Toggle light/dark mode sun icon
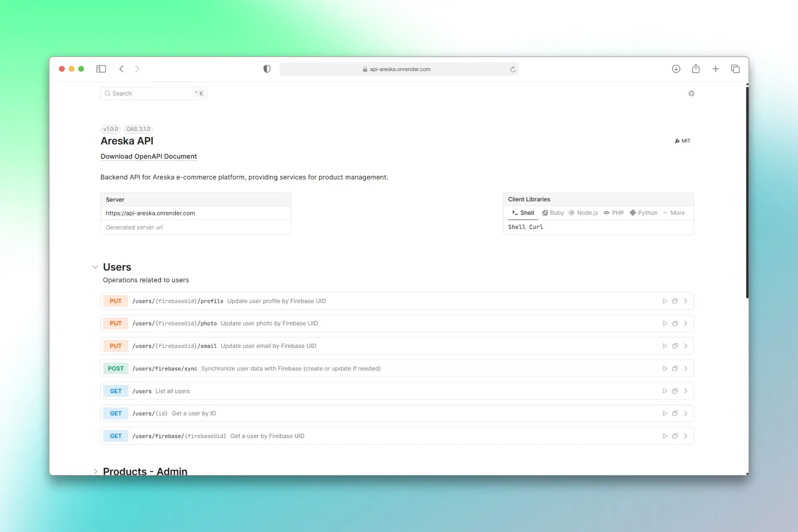Viewport: 798px width, 532px height. click(x=691, y=94)
